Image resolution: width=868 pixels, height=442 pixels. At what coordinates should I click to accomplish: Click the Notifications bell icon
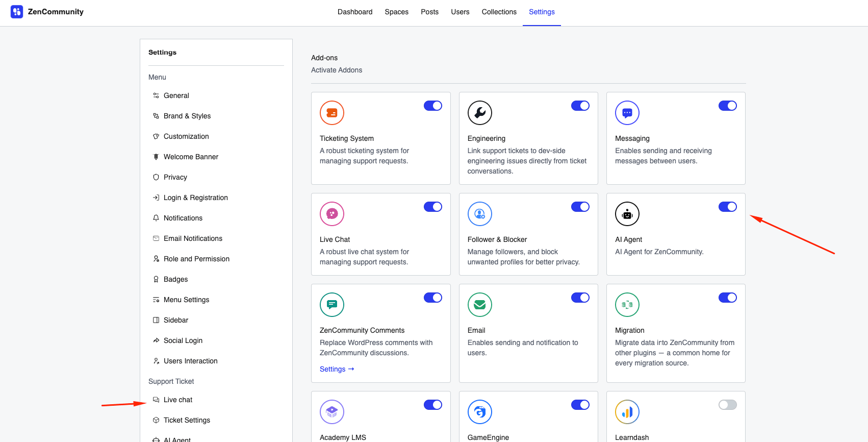click(156, 218)
